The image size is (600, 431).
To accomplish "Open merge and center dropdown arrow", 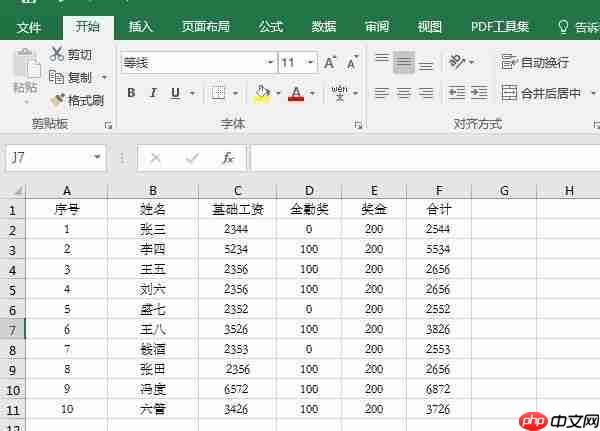I will coord(593,93).
